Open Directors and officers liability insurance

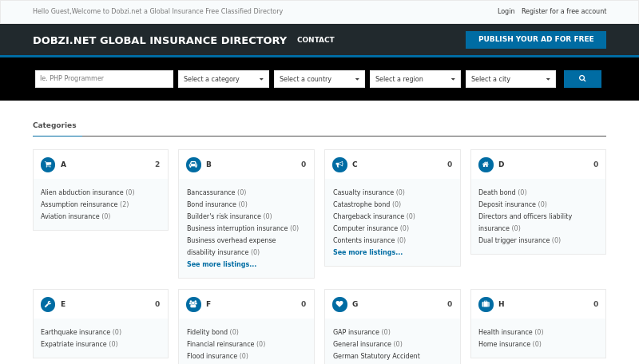pyautogui.click(x=525, y=222)
